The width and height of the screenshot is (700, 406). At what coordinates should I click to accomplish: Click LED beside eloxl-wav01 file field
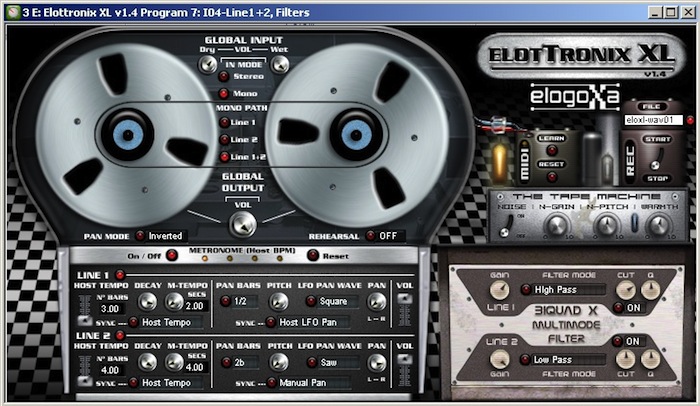click(x=690, y=120)
